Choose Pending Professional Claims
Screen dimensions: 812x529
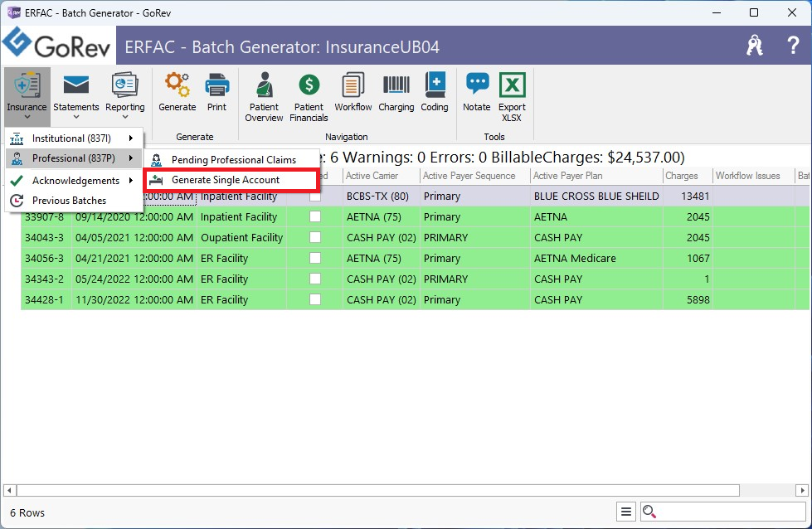tap(231, 160)
